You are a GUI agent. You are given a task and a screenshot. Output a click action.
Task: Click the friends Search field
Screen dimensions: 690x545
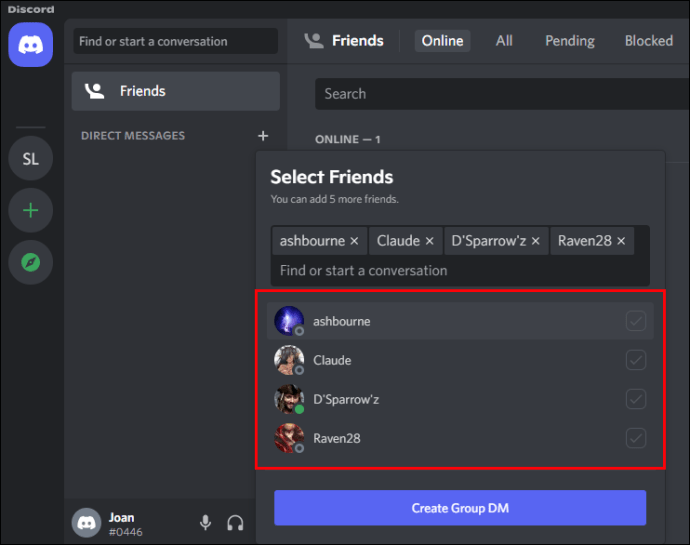click(x=500, y=94)
